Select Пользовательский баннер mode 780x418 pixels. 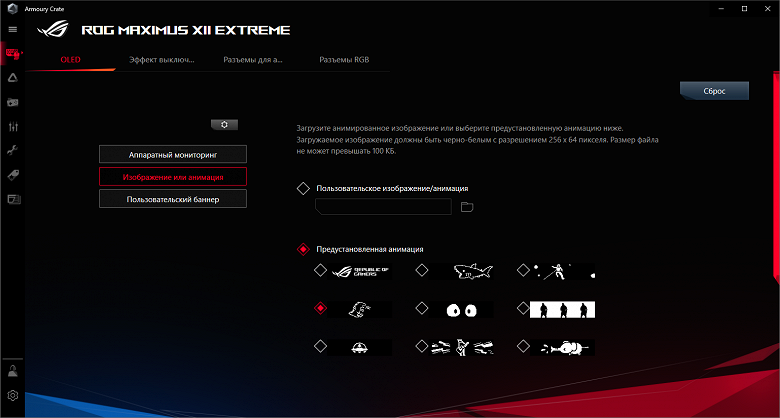(x=173, y=199)
